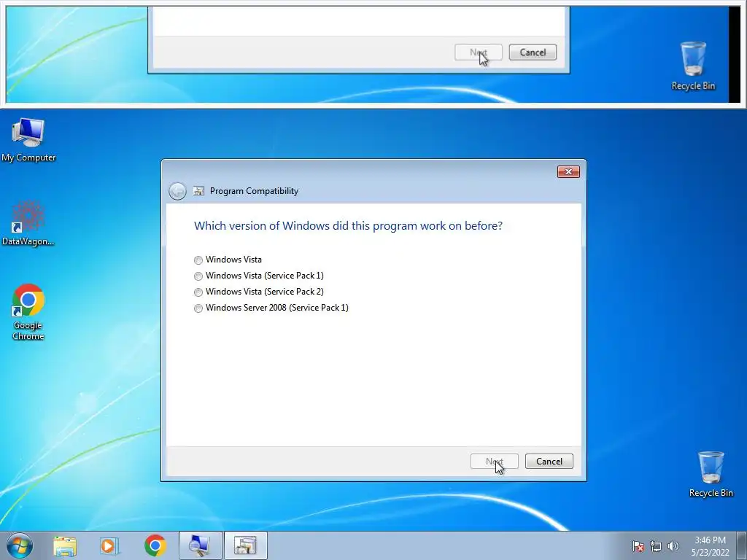
Task: Open Windows Explorer from the taskbar
Action: 65,545
